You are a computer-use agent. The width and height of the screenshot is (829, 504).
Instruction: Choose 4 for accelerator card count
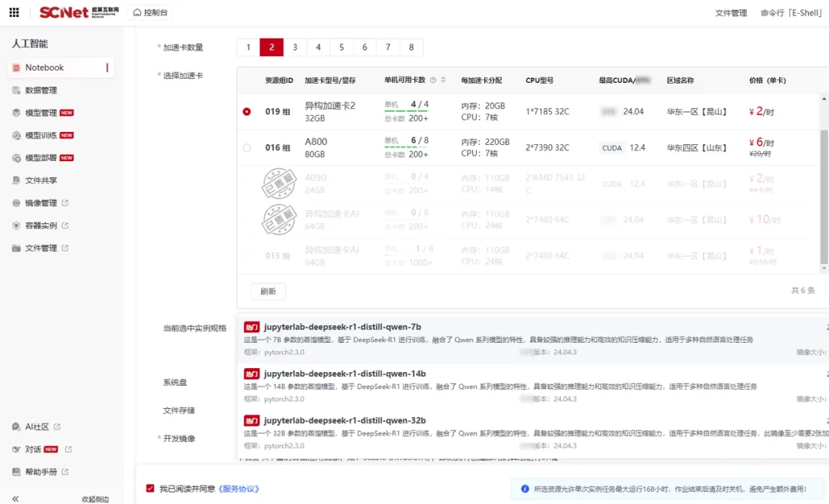319,47
